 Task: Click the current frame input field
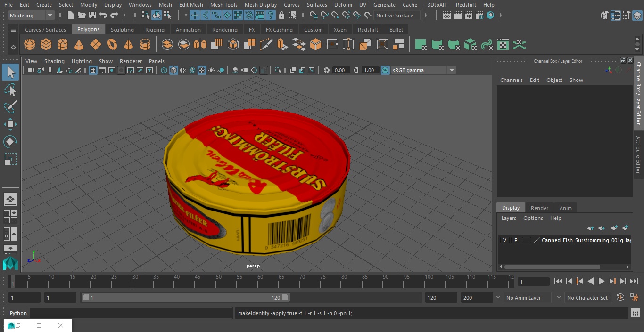pyautogui.click(x=533, y=282)
